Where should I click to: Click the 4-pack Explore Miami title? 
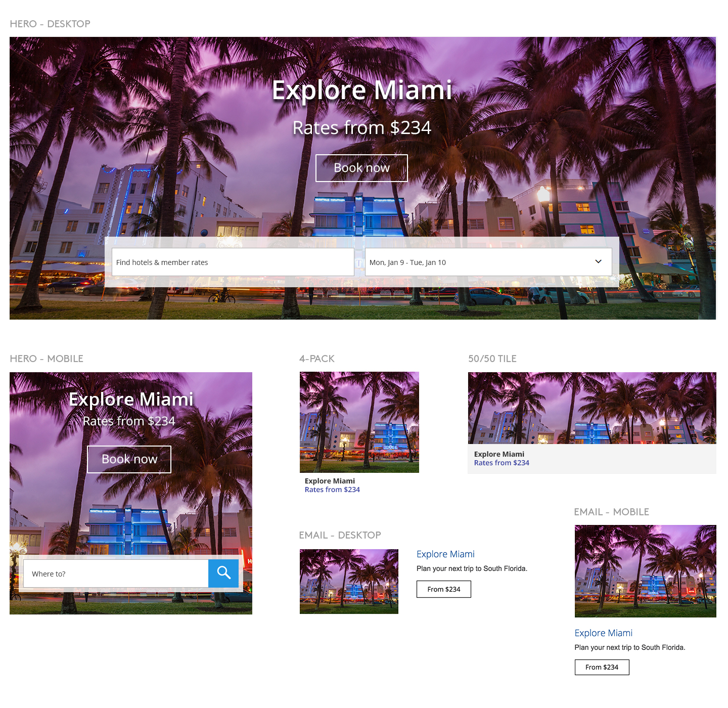330,481
